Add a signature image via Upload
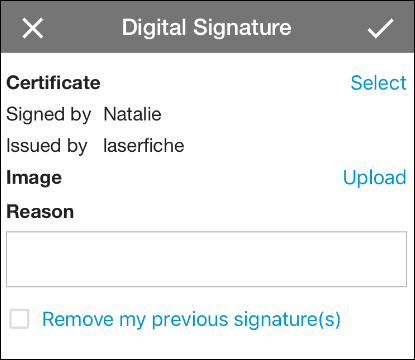The image size is (415, 360). [x=375, y=177]
